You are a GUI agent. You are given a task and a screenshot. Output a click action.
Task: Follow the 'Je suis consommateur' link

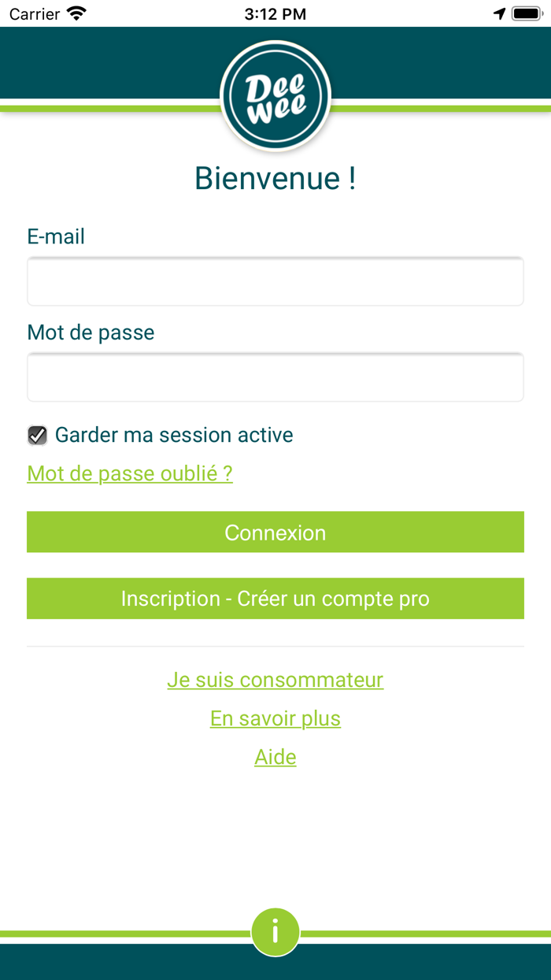pos(275,680)
